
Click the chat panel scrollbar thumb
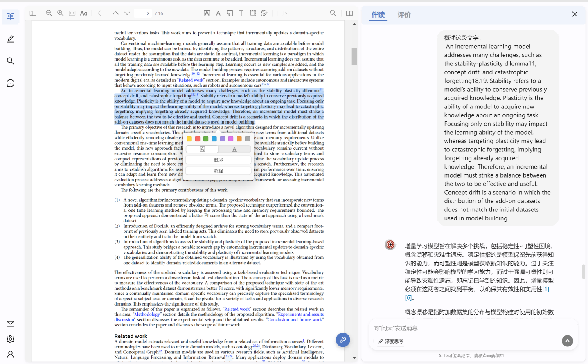583,272
